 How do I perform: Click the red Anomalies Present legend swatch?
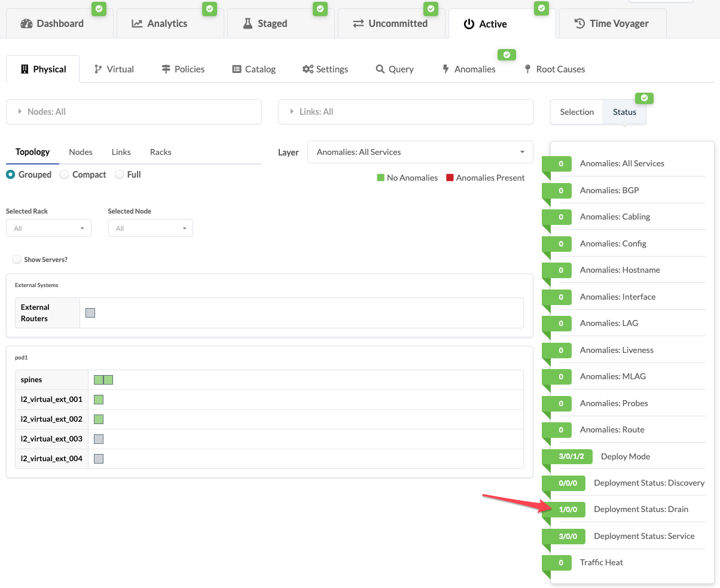[x=450, y=178]
